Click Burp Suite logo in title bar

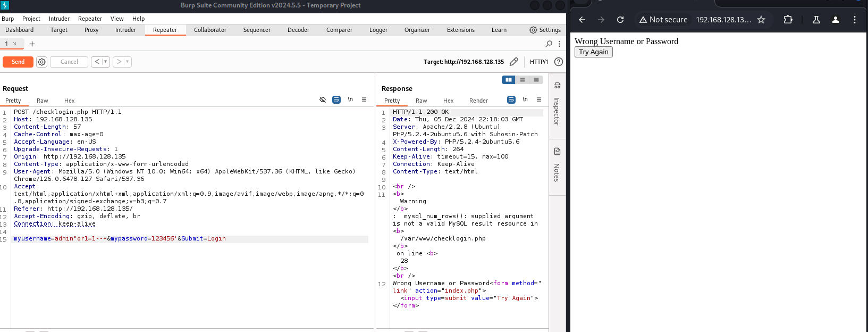(5, 5)
